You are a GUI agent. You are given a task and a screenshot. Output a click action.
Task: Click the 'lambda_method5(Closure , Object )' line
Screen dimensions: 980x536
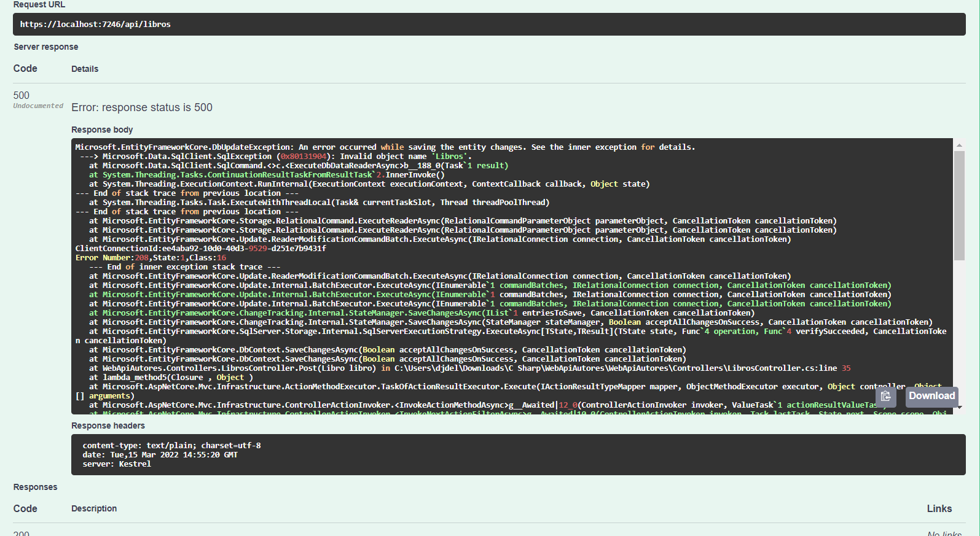pyautogui.click(x=171, y=378)
